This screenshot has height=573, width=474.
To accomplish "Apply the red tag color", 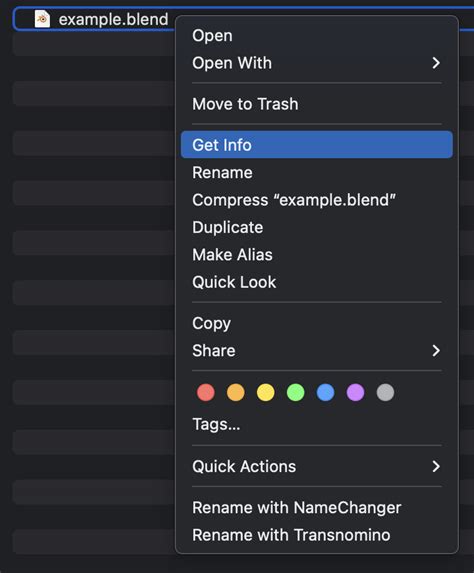I will point(206,392).
